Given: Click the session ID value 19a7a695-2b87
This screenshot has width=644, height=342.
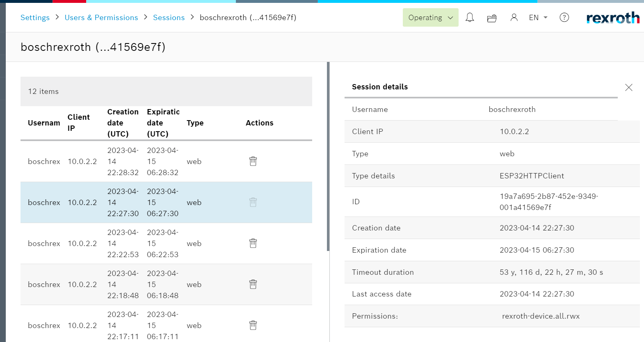Looking at the screenshot, I should point(549,202).
